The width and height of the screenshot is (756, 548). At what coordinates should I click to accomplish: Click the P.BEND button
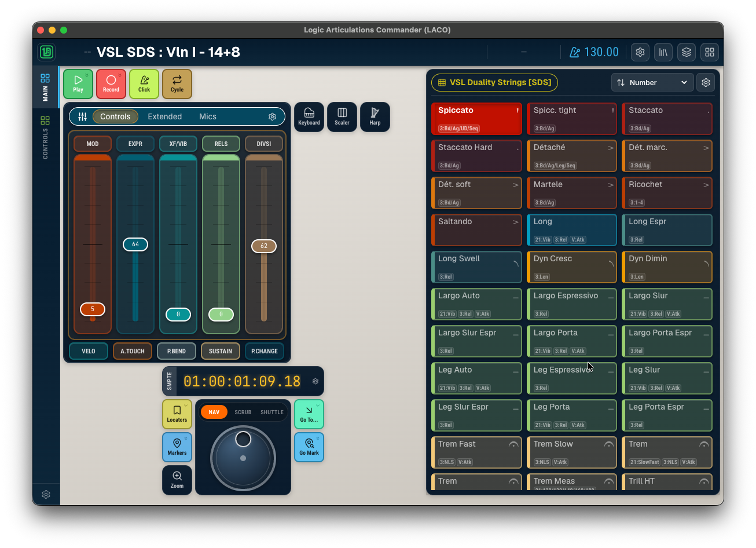coord(177,351)
